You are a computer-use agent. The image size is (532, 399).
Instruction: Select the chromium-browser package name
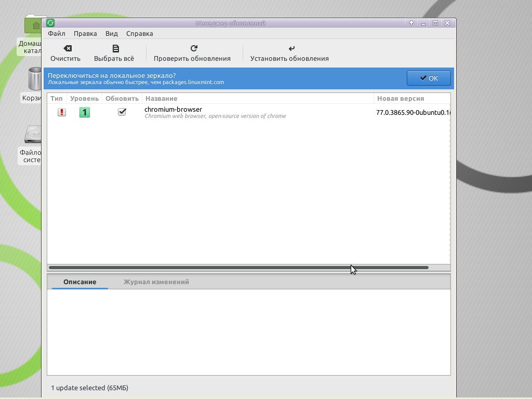coord(173,109)
